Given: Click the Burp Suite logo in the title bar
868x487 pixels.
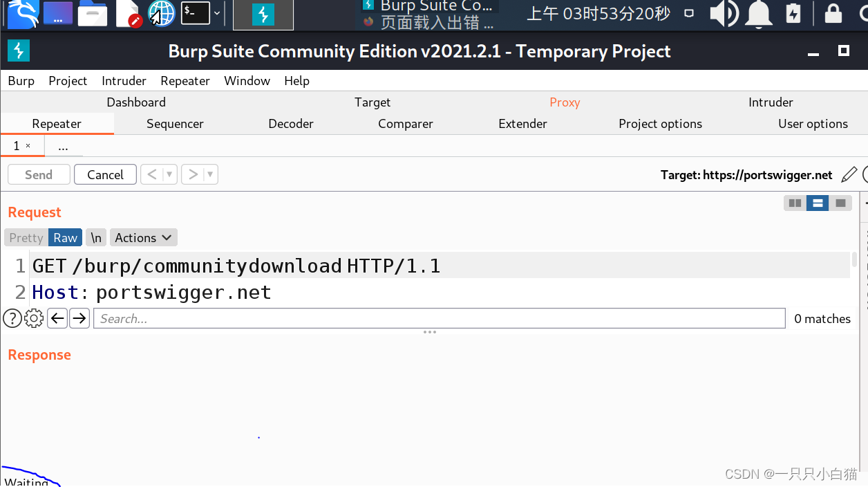Looking at the screenshot, I should tap(19, 50).
